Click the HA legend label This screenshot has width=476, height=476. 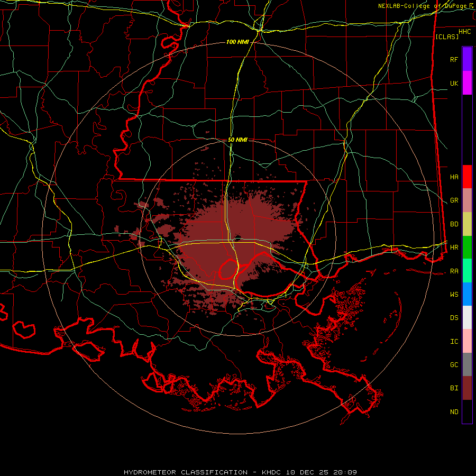point(454,177)
